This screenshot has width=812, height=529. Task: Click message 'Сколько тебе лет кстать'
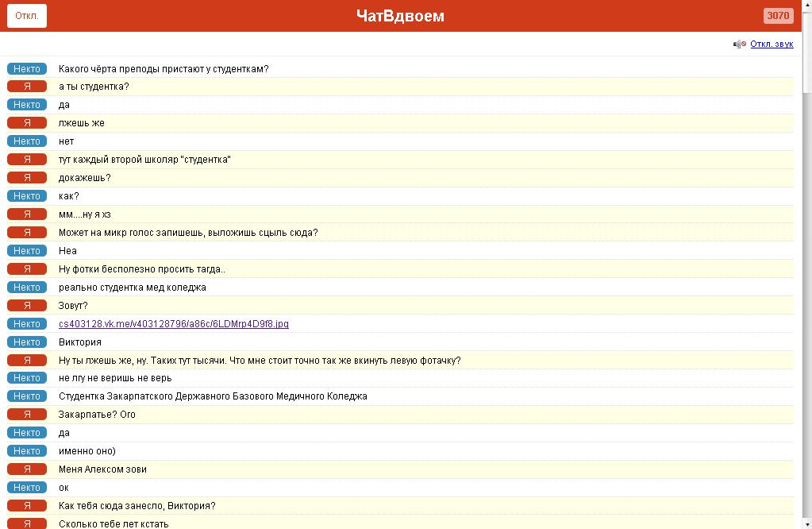pyautogui.click(x=114, y=523)
